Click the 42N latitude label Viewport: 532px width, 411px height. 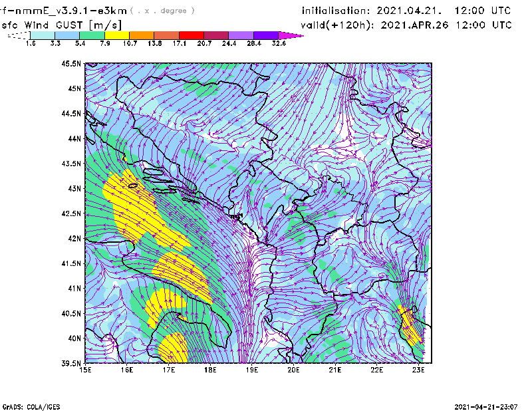click(x=74, y=239)
